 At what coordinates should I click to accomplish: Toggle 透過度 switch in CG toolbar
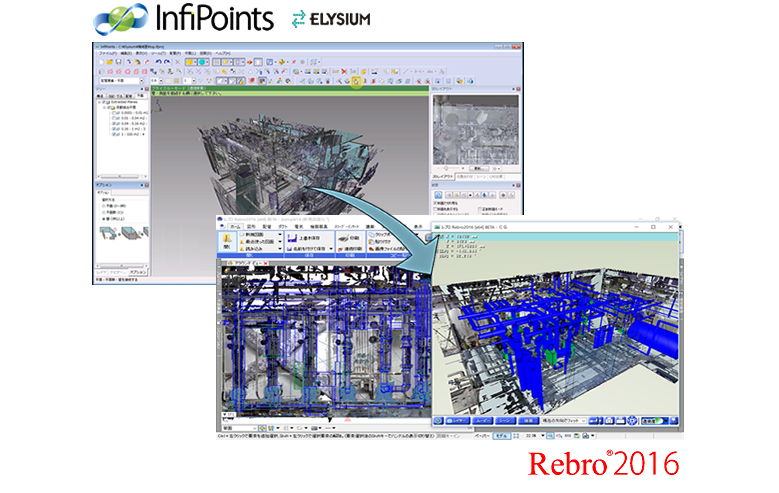pyautogui.click(x=654, y=420)
